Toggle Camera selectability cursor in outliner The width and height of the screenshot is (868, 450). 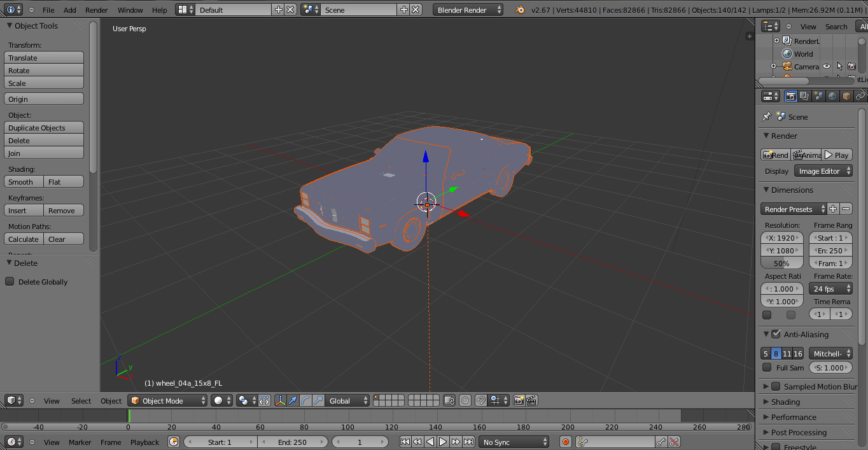pyautogui.click(x=839, y=66)
